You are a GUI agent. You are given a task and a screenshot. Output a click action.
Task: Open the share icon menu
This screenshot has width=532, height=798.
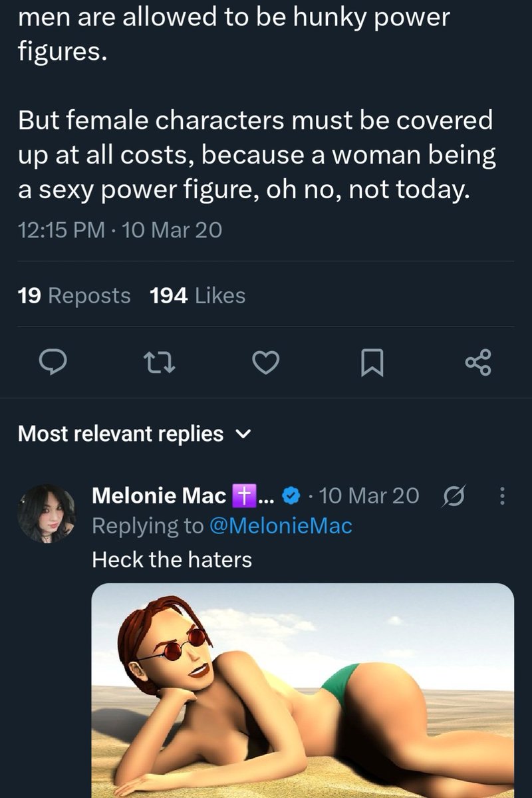pos(477,362)
